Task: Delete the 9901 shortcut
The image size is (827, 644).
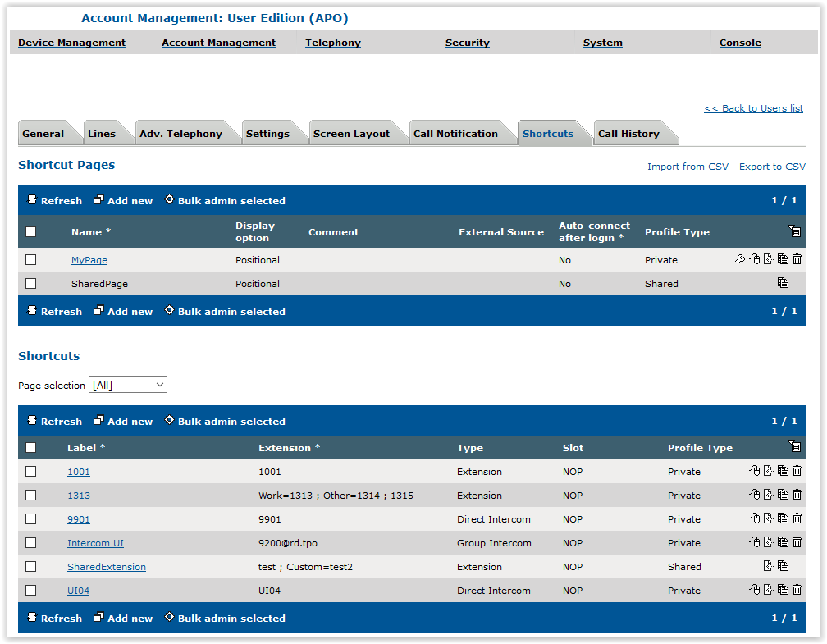Action: [x=797, y=518]
